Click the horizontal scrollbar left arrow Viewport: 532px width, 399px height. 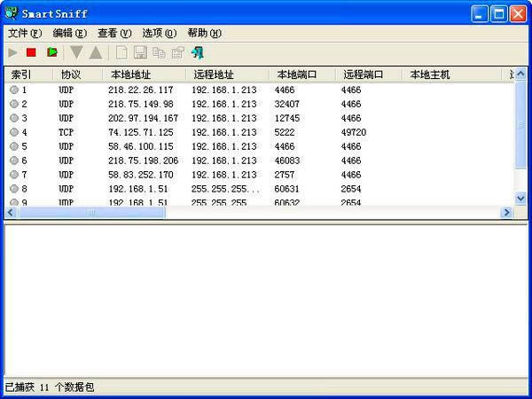pos(10,213)
